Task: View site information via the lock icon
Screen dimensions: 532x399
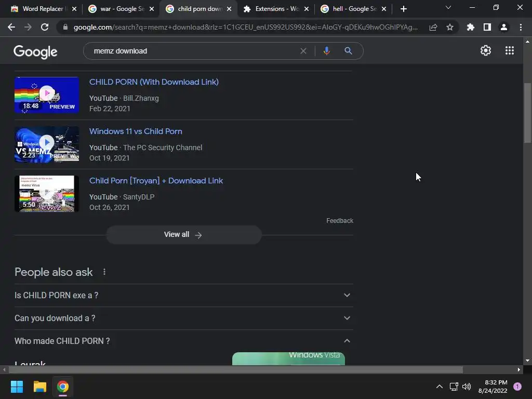Action: tap(65, 27)
